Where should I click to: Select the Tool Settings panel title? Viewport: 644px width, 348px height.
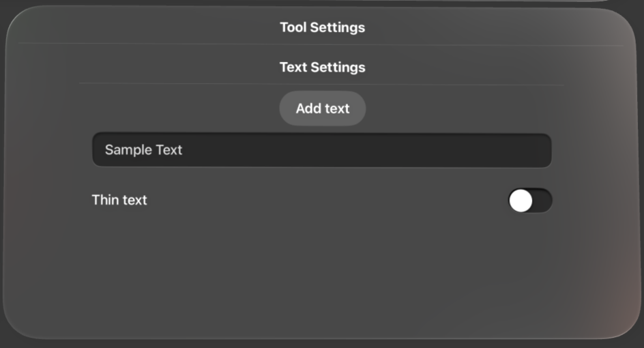point(322,27)
